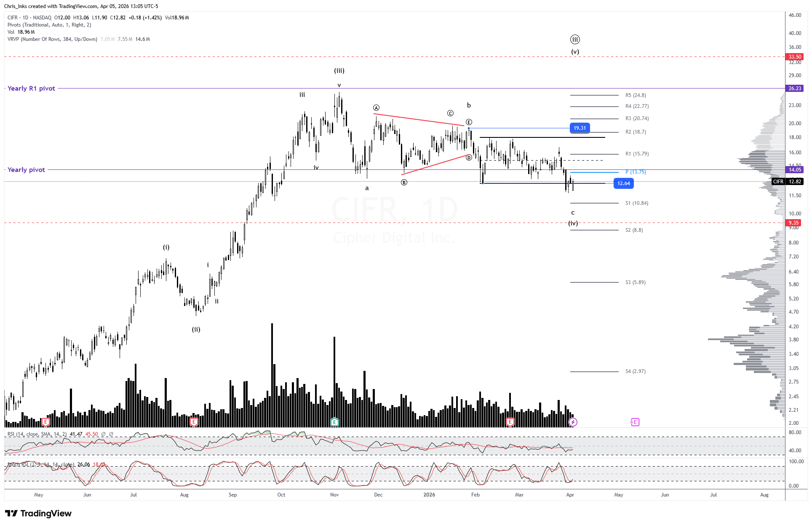Click the red earnings marker in late February
This screenshot has height=526, width=812.
click(x=510, y=422)
